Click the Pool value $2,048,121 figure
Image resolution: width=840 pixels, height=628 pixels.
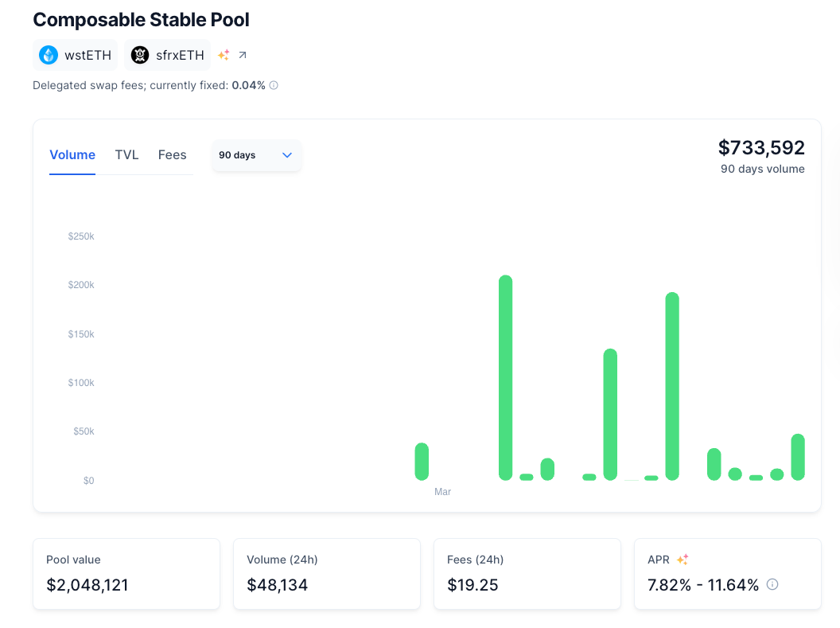pos(87,584)
